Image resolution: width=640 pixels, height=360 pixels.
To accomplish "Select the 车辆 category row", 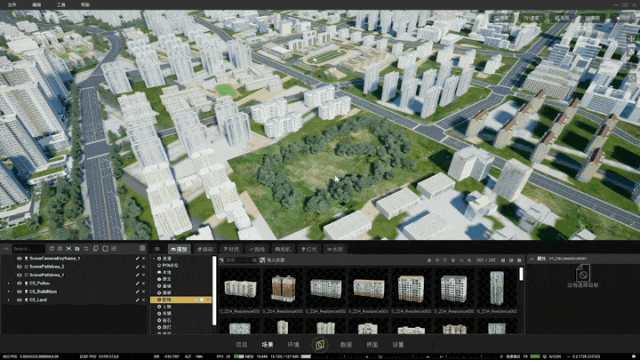I will (182, 313).
